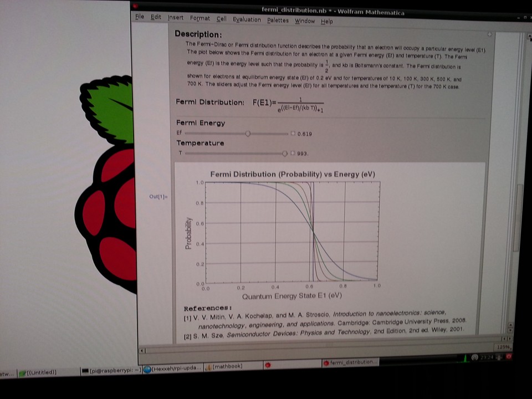This screenshot has width=532, height=399.
Task: Click the unlabeled Mathematica taskbar entry
Action: click(292, 365)
